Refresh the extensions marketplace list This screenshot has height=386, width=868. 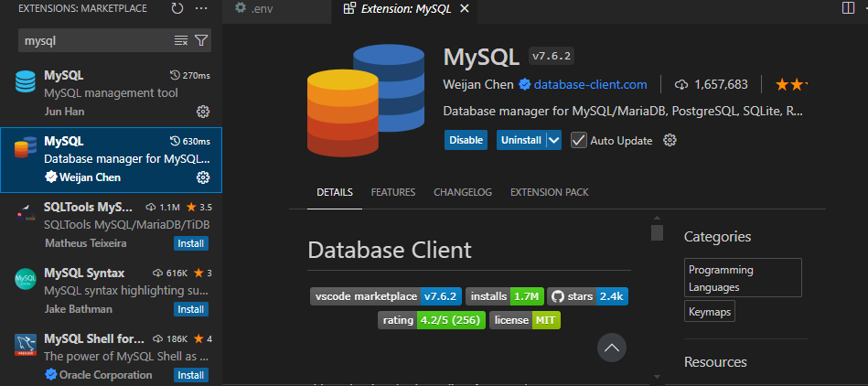177,8
